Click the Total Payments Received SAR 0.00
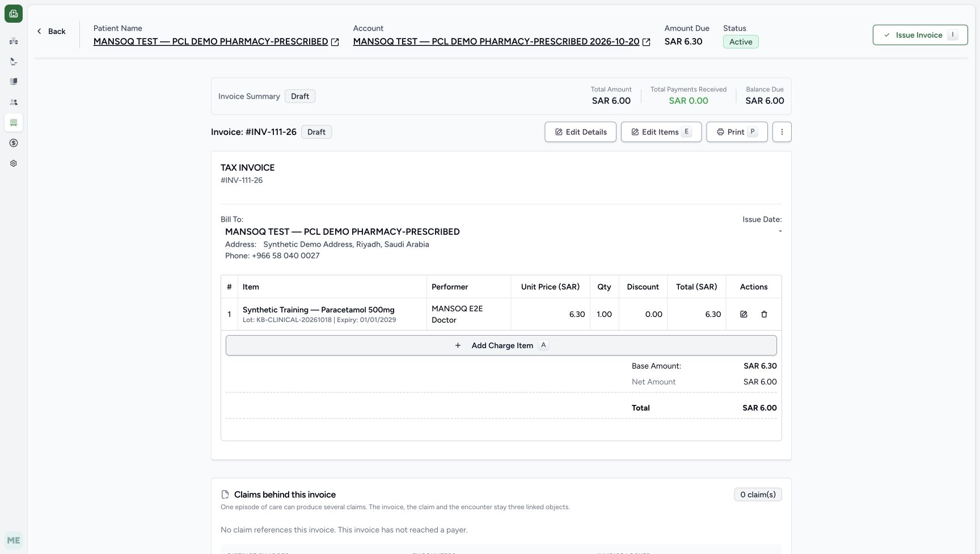 click(x=688, y=101)
